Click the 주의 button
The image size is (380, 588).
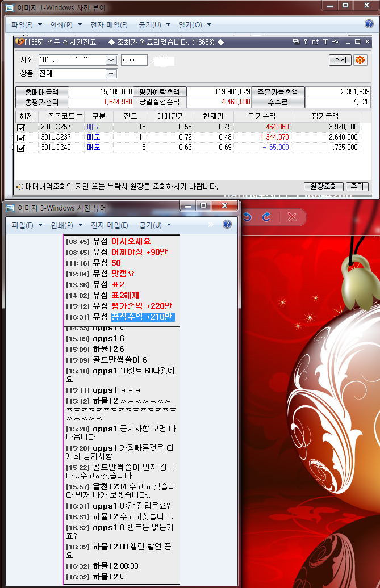pos(357,186)
